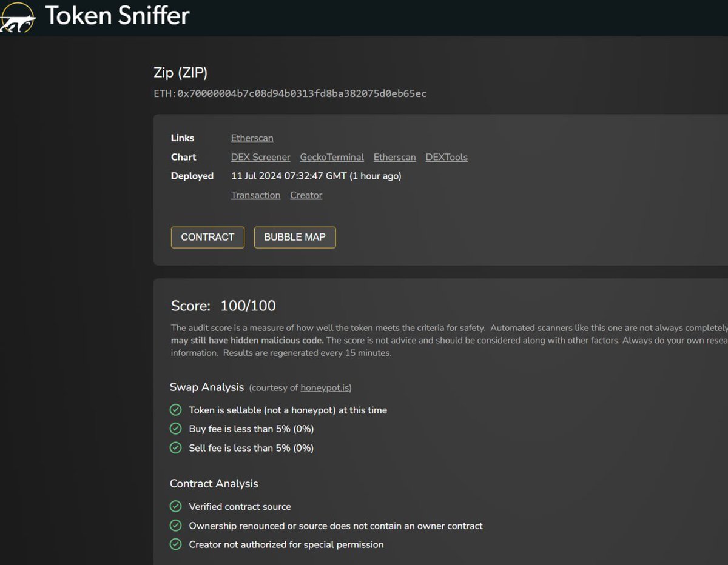The height and width of the screenshot is (565, 728).
Task: Open the GeckoTerminal chart link
Action: tap(332, 157)
